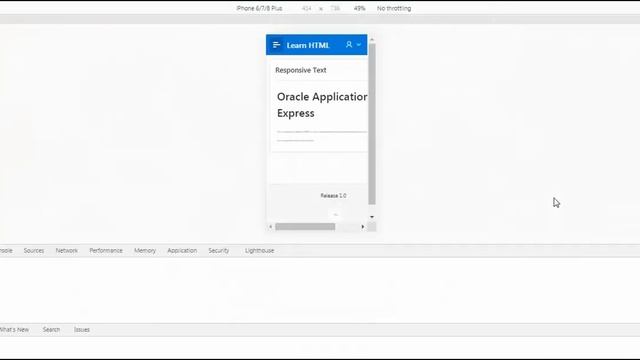Open the No throttling dropdown
Image resolution: width=640 pixels, height=360 pixels.
[394, 8]
